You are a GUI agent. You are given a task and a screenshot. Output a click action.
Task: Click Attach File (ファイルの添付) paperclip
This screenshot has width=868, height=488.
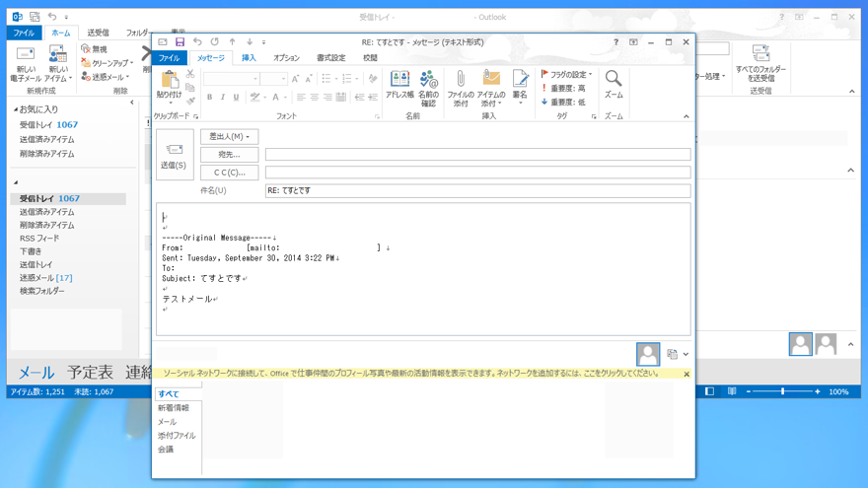point(461,88)
